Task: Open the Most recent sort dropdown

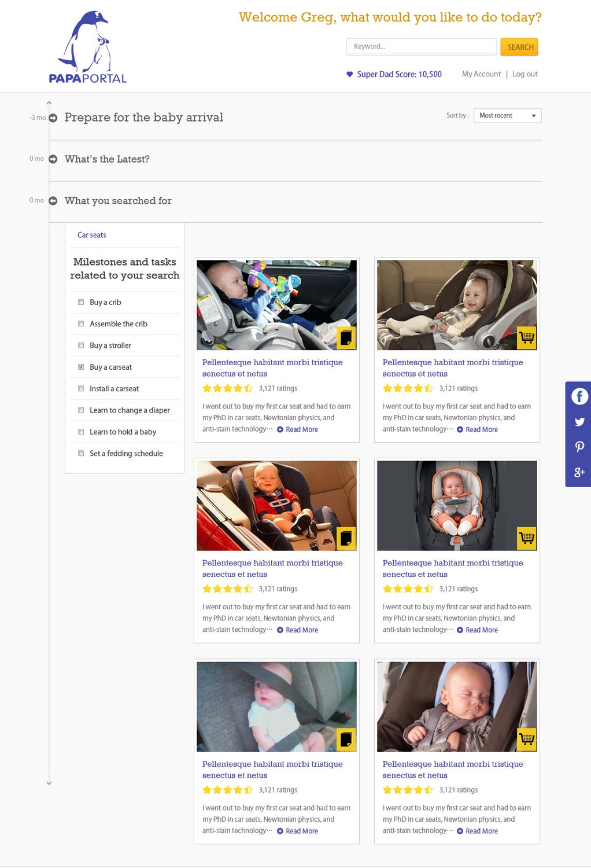Action: (x=507, y=116)
